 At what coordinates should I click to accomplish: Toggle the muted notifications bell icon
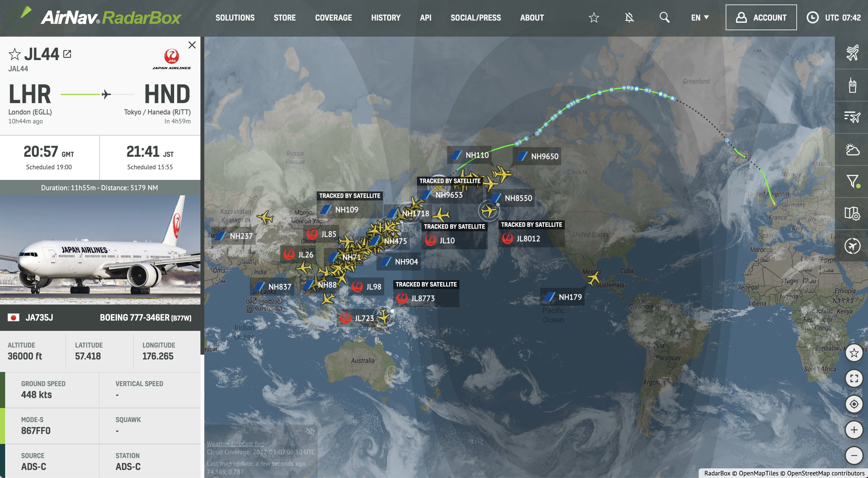click(629, 18)
